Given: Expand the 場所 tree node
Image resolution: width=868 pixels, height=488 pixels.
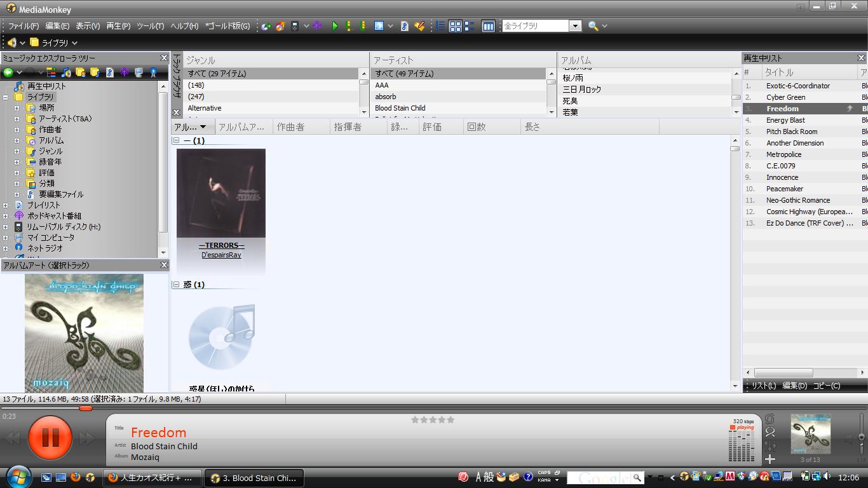Looking at the screenshot, I should pyautogui.click(x=17, y=108).
